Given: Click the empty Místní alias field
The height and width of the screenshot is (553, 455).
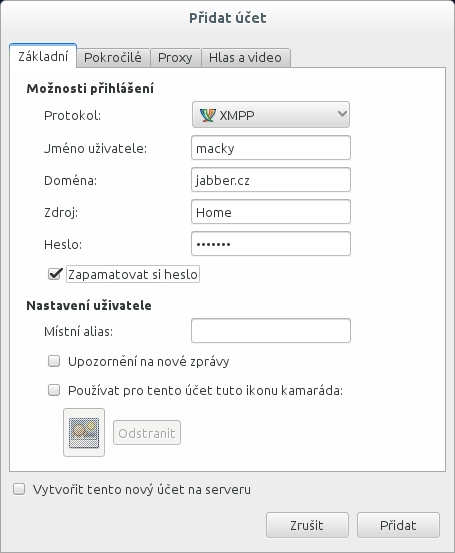Looking at the screenshot, I should tap(271, 331).
